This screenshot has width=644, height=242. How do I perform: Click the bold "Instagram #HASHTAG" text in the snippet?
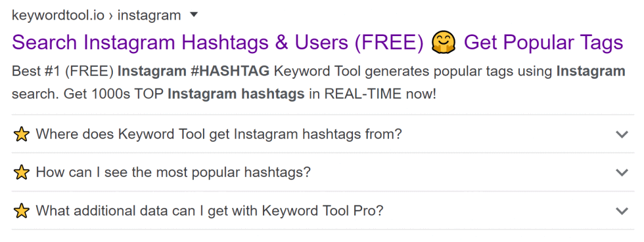pos(193,71)
